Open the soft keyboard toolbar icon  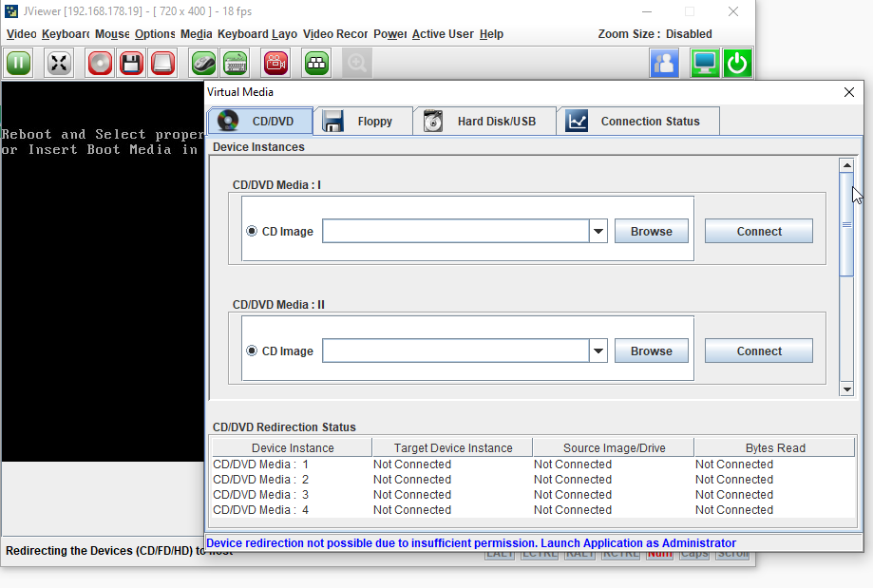coord(235,64)
